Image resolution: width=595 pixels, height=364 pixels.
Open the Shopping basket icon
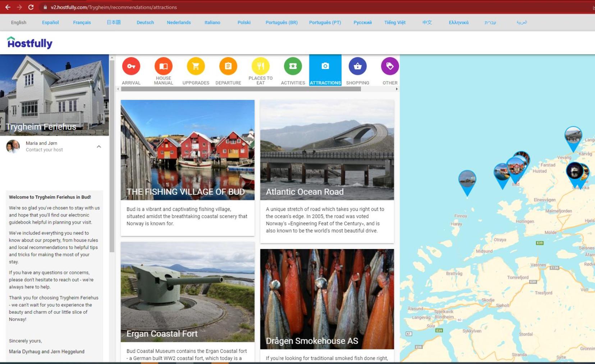tap(358, 66)
